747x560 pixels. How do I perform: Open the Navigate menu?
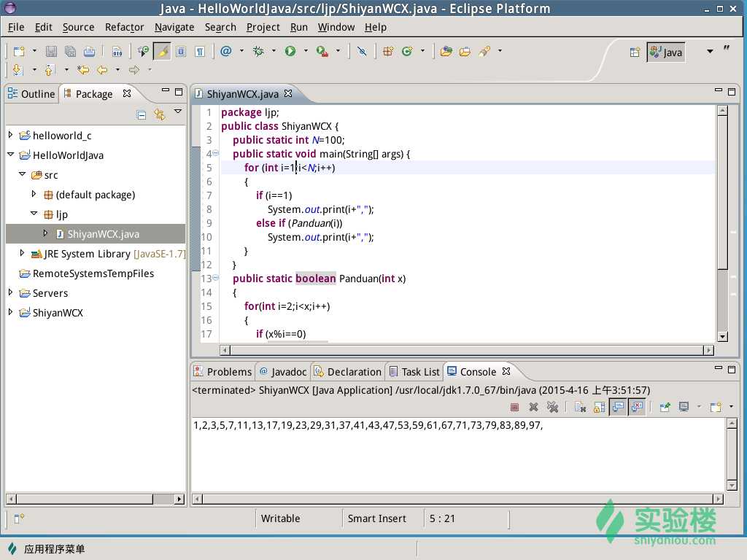tap(174, 27)
